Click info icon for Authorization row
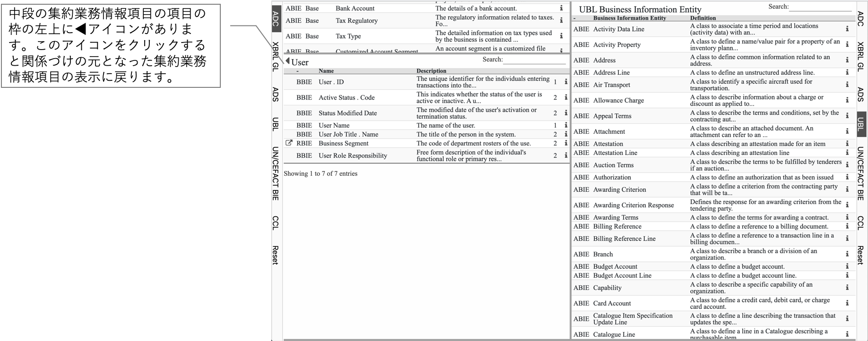Screen dimensions: 868x341 coord(847,177)
